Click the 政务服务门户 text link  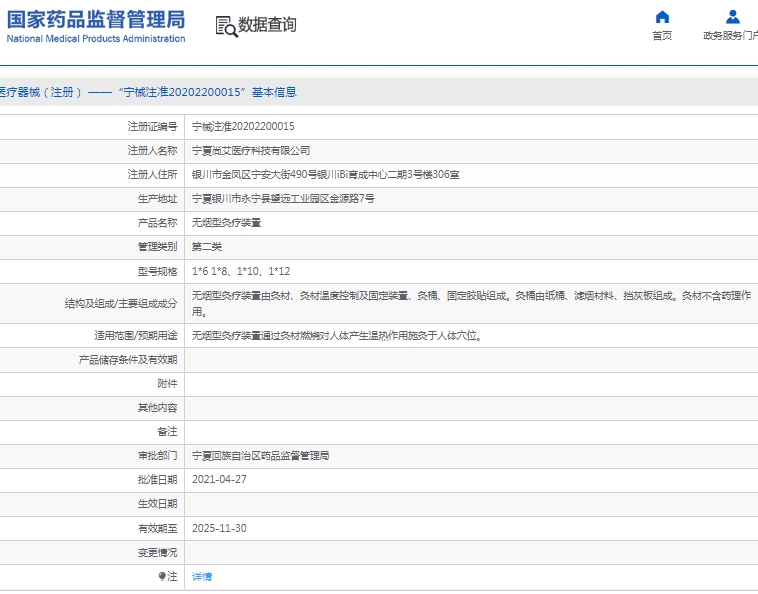(x=730, y=36)
